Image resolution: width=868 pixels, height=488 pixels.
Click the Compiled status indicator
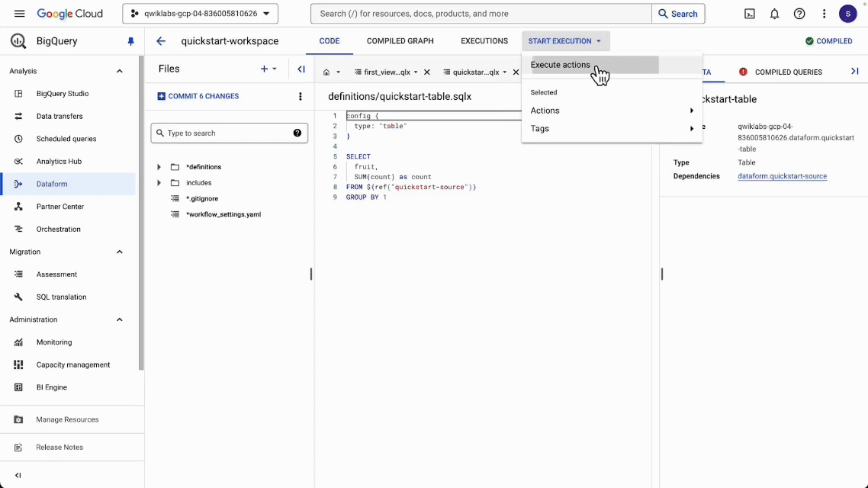(x=828, y=41)
